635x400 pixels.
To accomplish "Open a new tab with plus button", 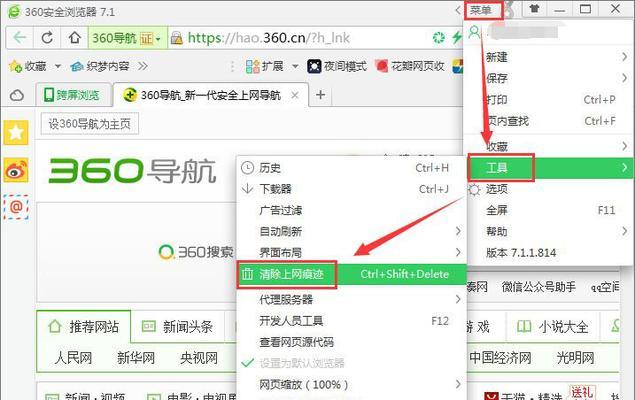I will (320, 95).
